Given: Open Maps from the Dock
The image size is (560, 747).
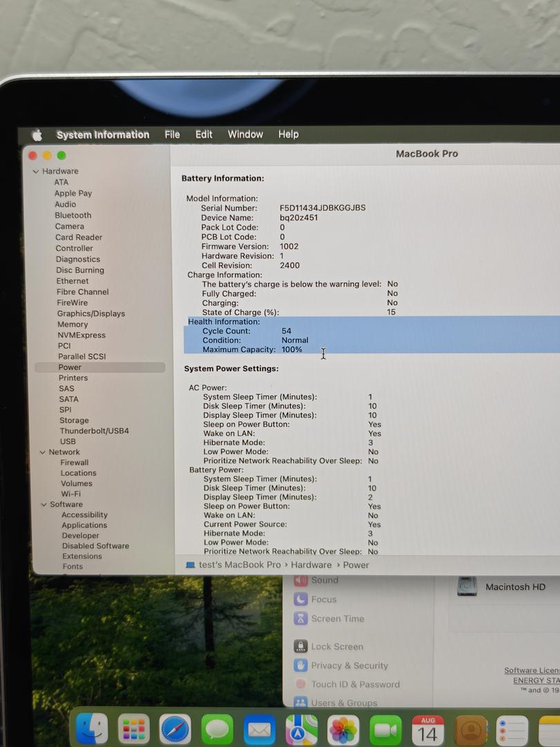Looking at the screenshot, I should [x=301, y=730].
